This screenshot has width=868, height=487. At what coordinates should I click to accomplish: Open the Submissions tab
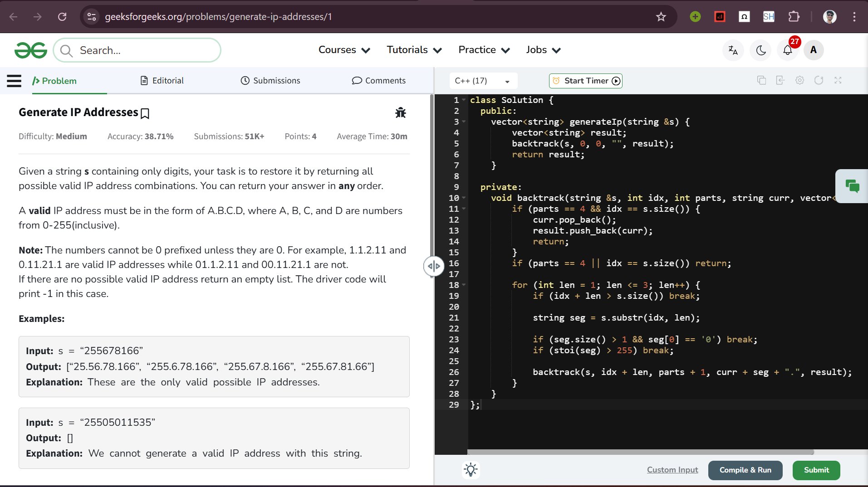tap(270, 81)
